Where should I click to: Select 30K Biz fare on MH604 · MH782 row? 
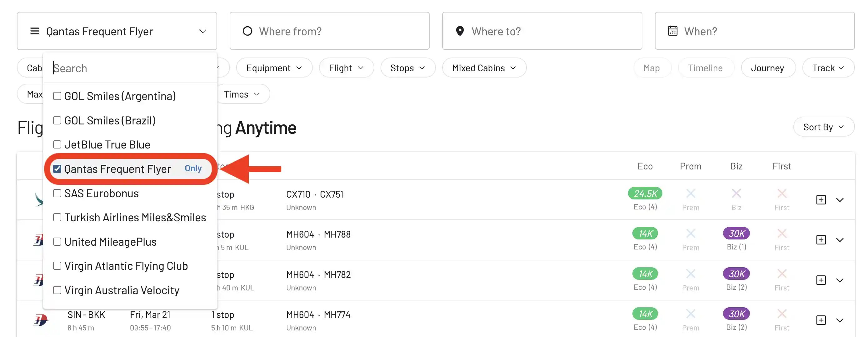(x=736, y=274)
